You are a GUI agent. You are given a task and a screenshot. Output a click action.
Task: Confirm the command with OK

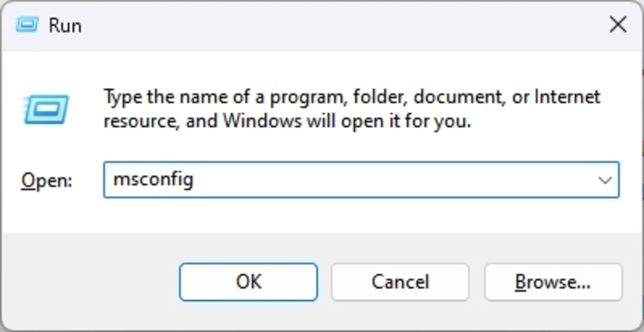click(249, 281)
